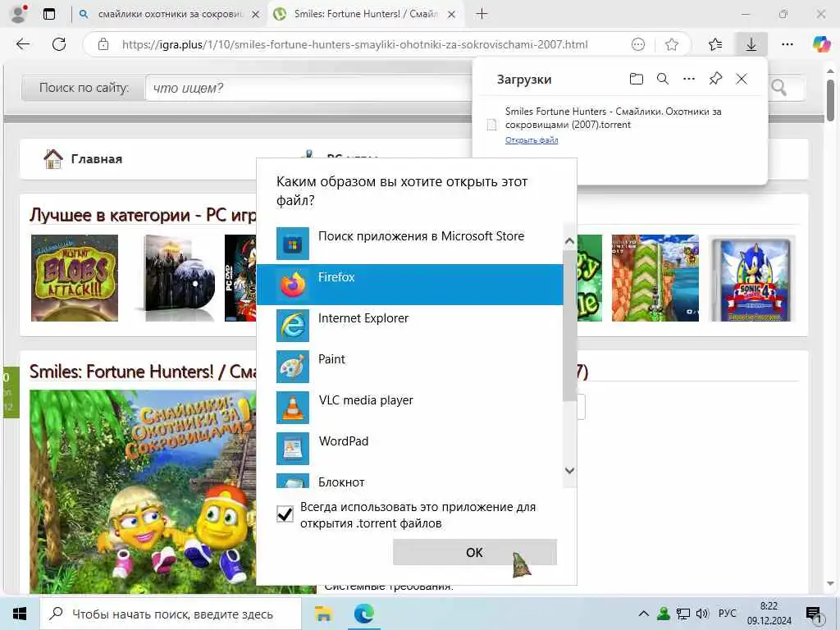Open the tab actions menu icon
The height and width of the screenshot is (630, 840).
click(49, 14)
